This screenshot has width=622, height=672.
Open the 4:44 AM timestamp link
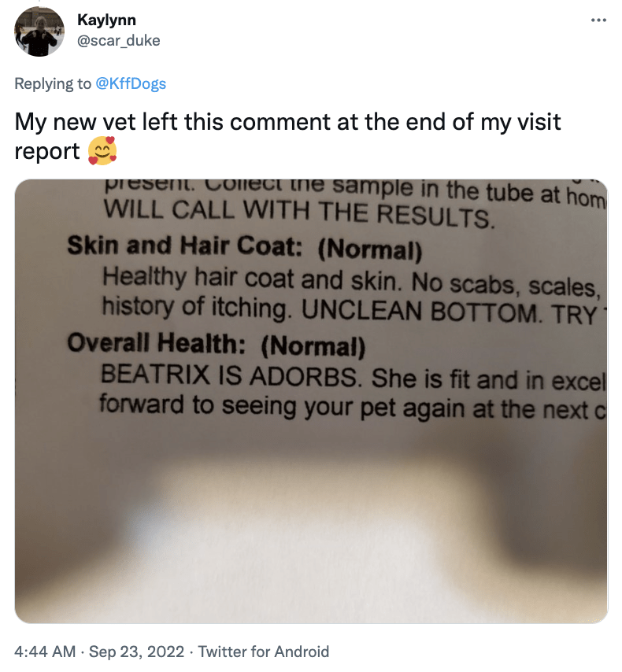[45, 652]
